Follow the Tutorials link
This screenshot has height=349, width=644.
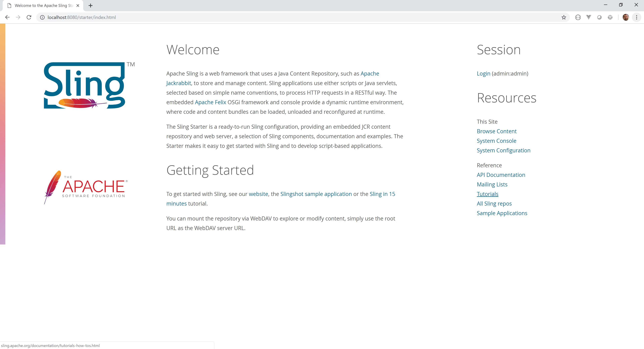coord(487,194)
